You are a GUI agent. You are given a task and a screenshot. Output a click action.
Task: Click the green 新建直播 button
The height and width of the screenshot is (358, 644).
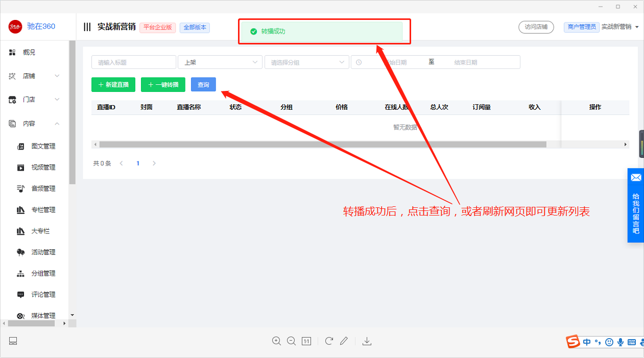[x=113, y=85]
